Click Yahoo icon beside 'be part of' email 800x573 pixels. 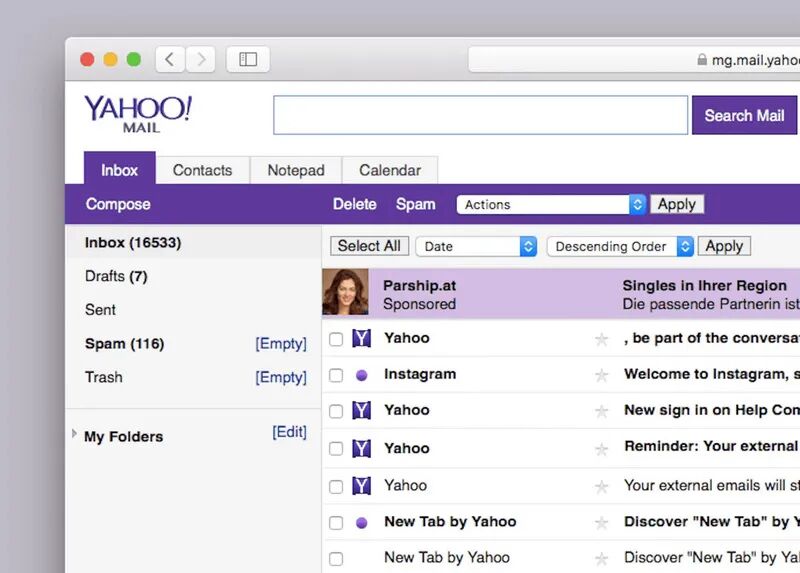click(362, 338)
